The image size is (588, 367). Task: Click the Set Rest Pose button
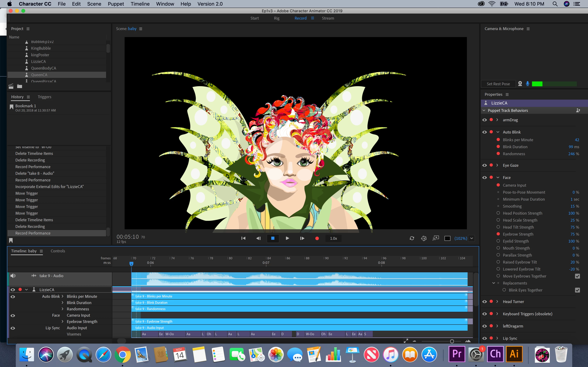[498, 84]
